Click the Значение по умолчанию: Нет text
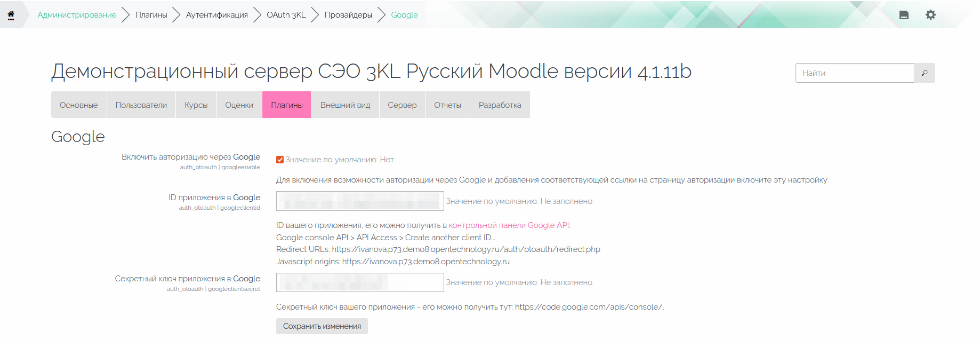Screen dimensions: 980x339 (340, 160)
